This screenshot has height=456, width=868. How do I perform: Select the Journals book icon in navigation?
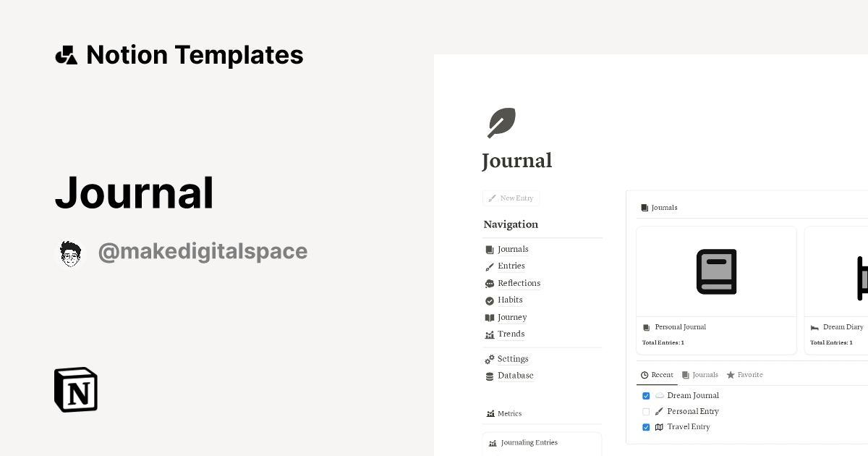click(x=490, y=249)
